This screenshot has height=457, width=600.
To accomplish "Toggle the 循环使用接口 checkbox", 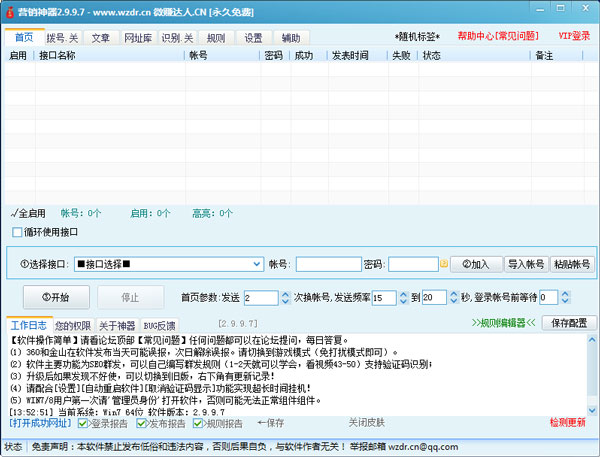I will [17, 232].
